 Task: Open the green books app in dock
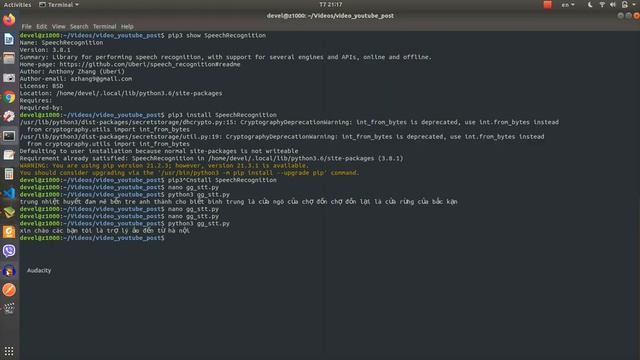(x=9, y=212)
